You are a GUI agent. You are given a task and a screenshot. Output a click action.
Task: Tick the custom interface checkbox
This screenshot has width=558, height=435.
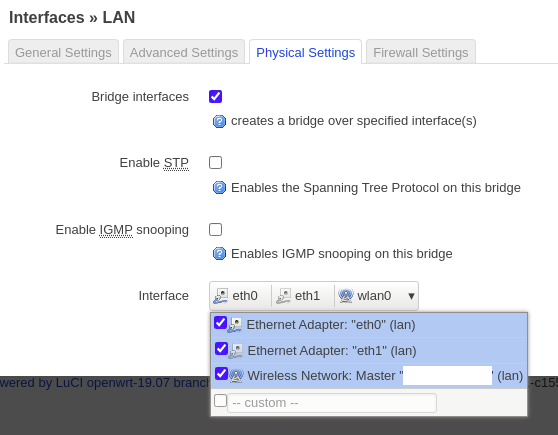point(220,400)
